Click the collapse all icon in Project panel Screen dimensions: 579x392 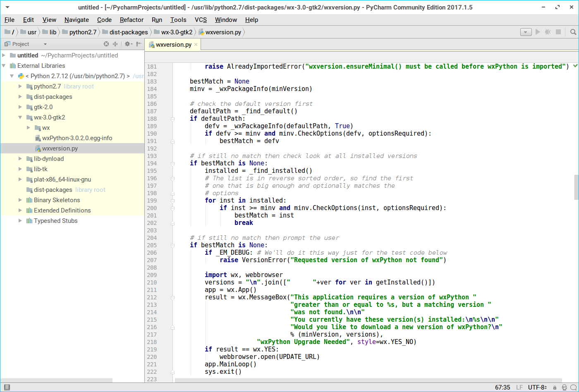(115, 44)
